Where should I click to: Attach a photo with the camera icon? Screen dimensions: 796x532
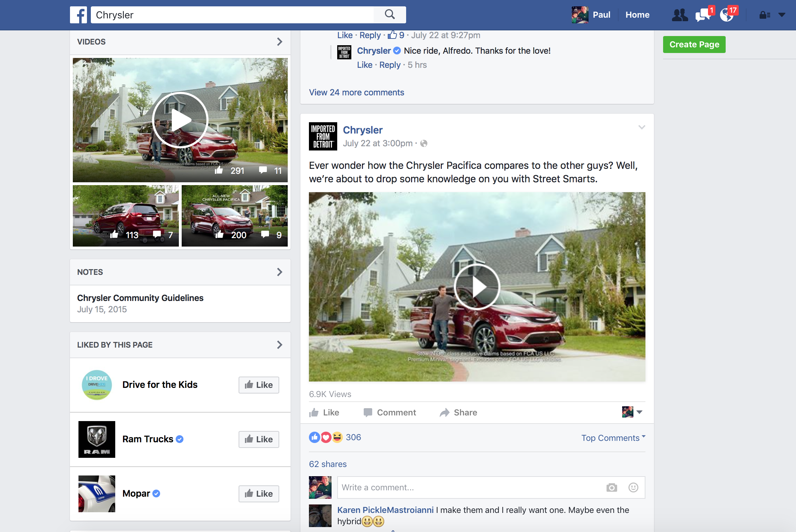click(611, 488)
